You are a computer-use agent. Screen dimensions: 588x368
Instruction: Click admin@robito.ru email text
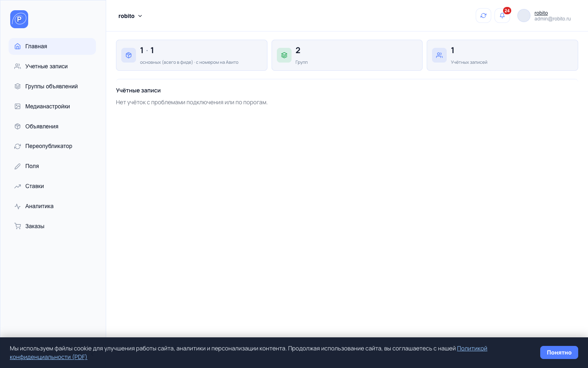[552, 19]
